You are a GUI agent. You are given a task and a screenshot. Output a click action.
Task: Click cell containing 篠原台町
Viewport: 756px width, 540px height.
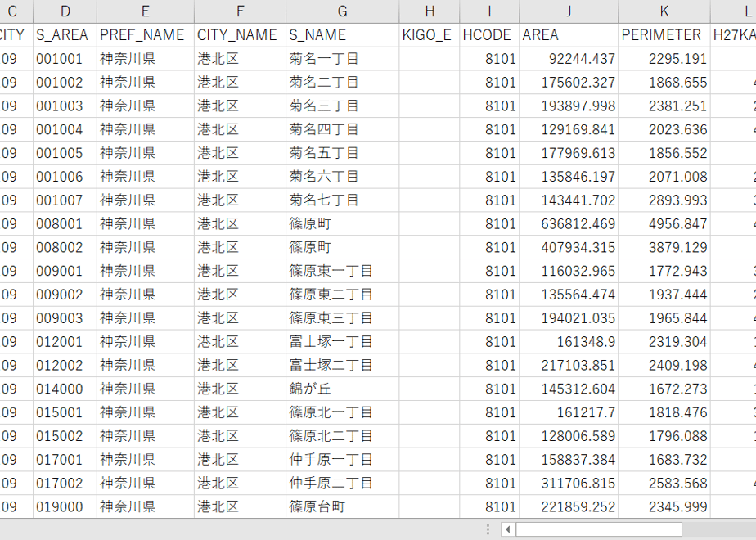342,507
